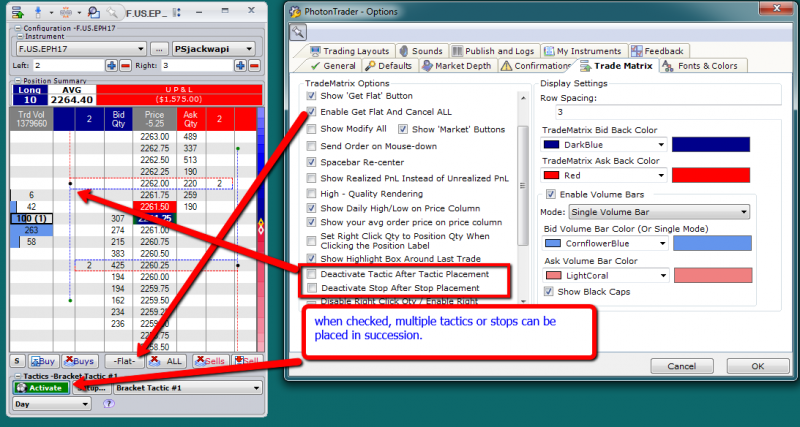Toggle Show Daily High/Low on Price Column
Screen dimensions: 800x427
pos(311,208)
